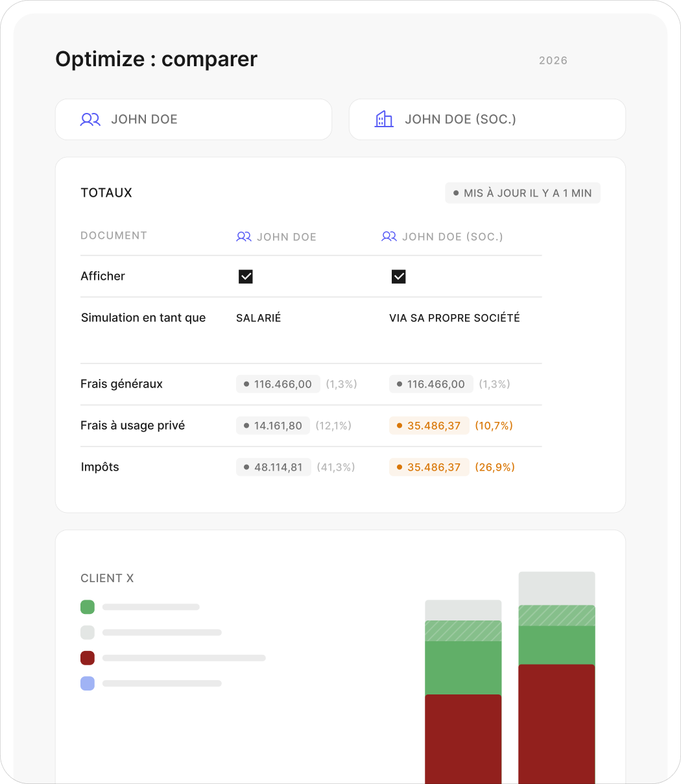Click the (41,3%) Impôts percentage
The image size is (681, 784).
click(336, 467)
